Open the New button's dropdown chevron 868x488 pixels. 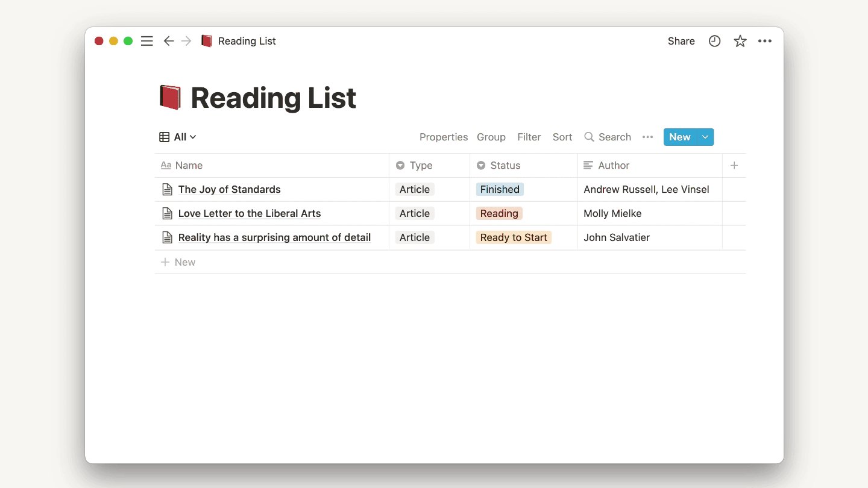pyautogui.click(x=705, y=137)
